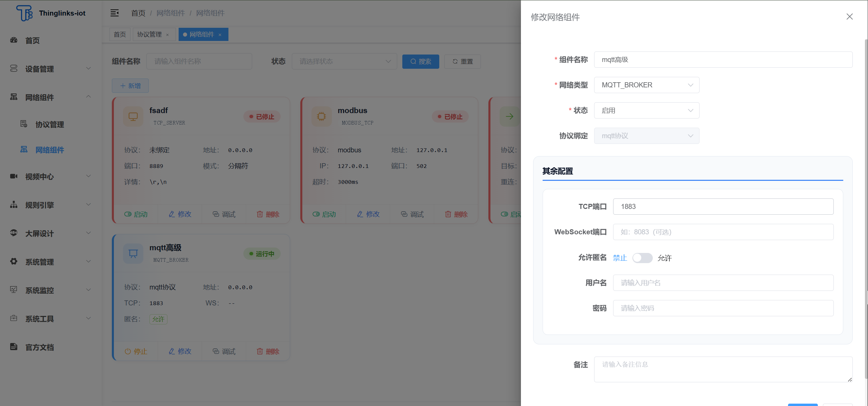
Task: Click the 搜索 search button
Action: coord(420,62)
